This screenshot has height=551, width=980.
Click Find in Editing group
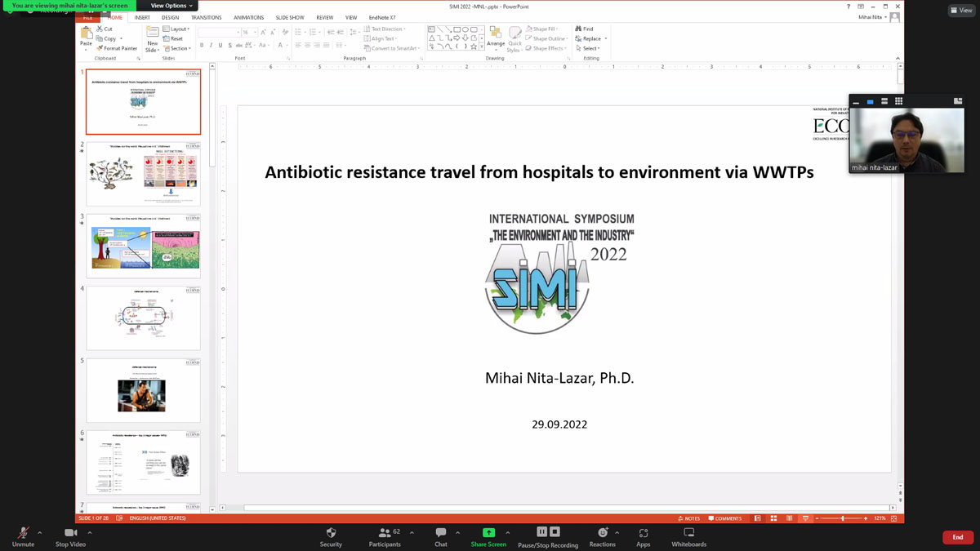585,29
